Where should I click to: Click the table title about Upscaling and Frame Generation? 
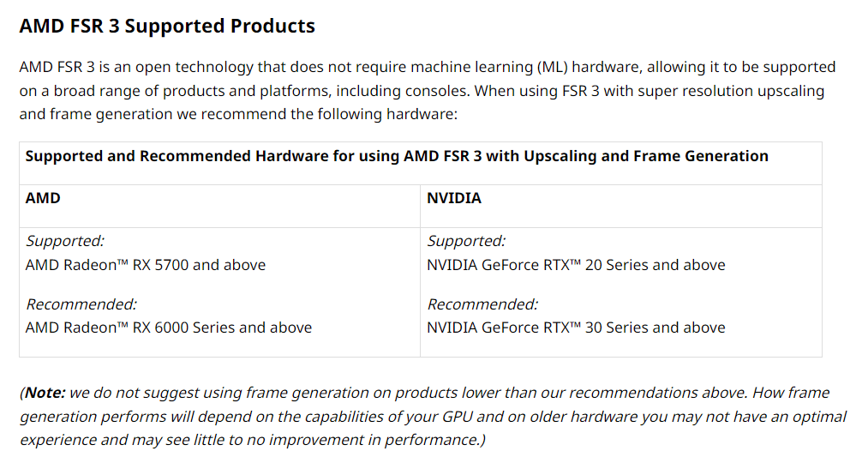397,156
